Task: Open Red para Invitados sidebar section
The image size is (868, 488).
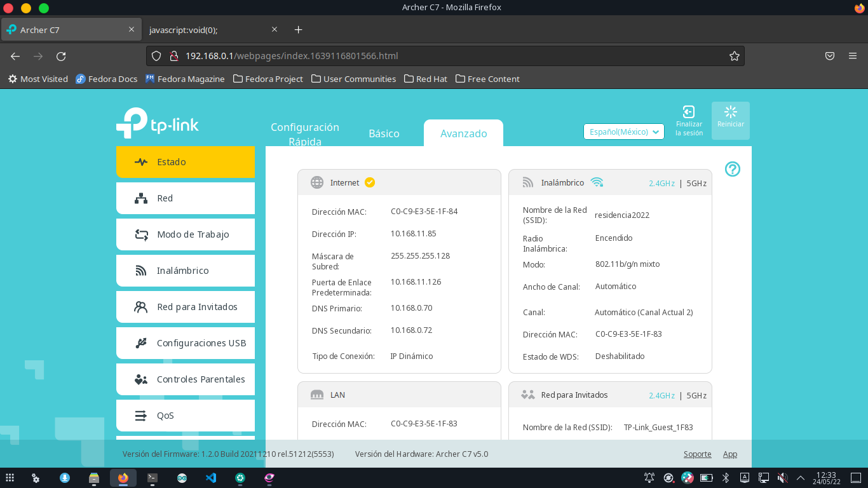Action: [186, 307]
